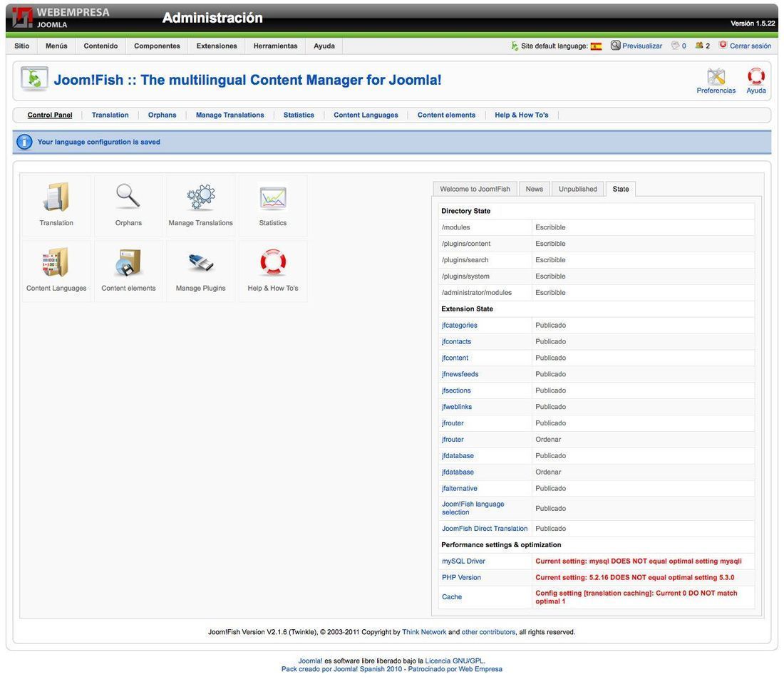
Task: Click the Directory State heading text
Action: click(465, 211)
